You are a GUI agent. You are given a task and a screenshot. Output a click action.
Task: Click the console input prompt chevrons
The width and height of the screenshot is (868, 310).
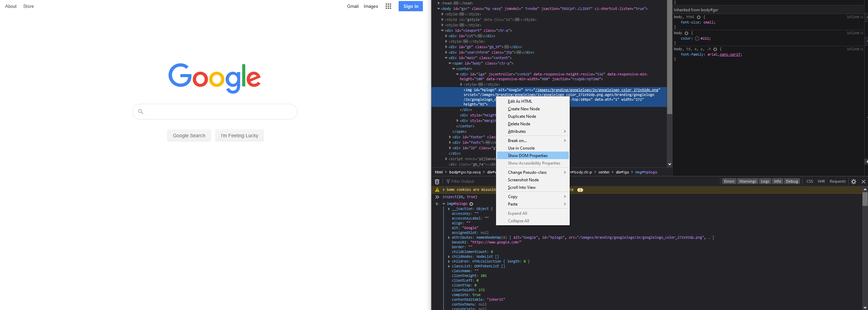437,197
